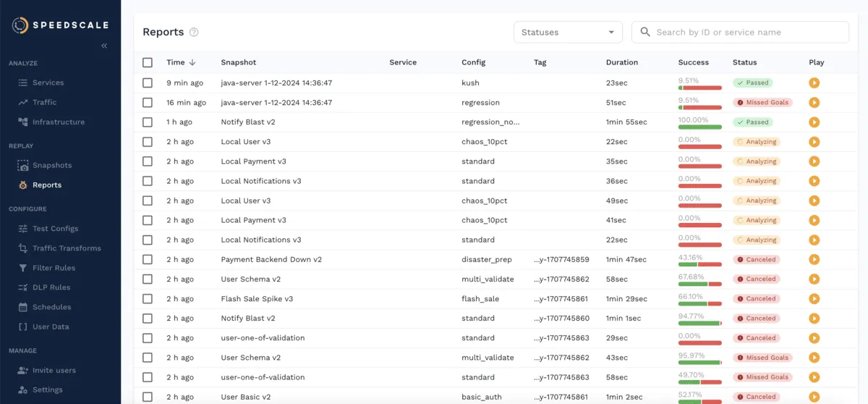
Task: Sort by the Snapshot column header
Action: click(x=239, y=62)
